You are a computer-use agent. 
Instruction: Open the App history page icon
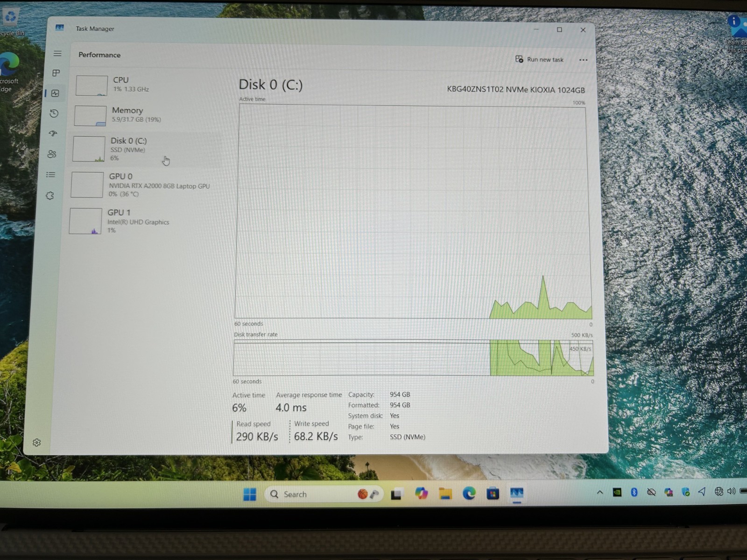pos(54,113)
